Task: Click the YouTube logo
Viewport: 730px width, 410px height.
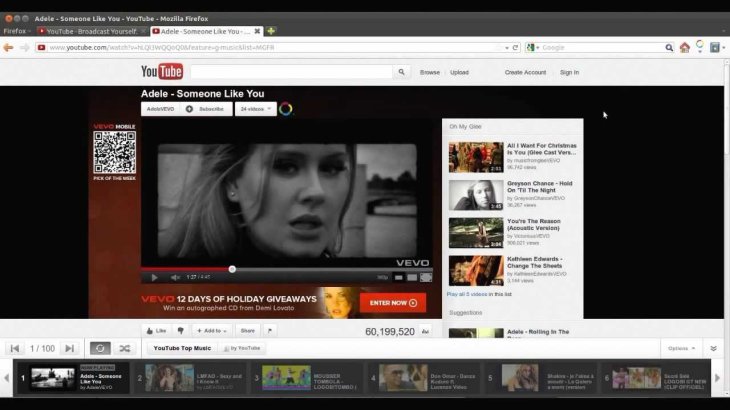Action: pyautogui.click(x=162, y=72)
